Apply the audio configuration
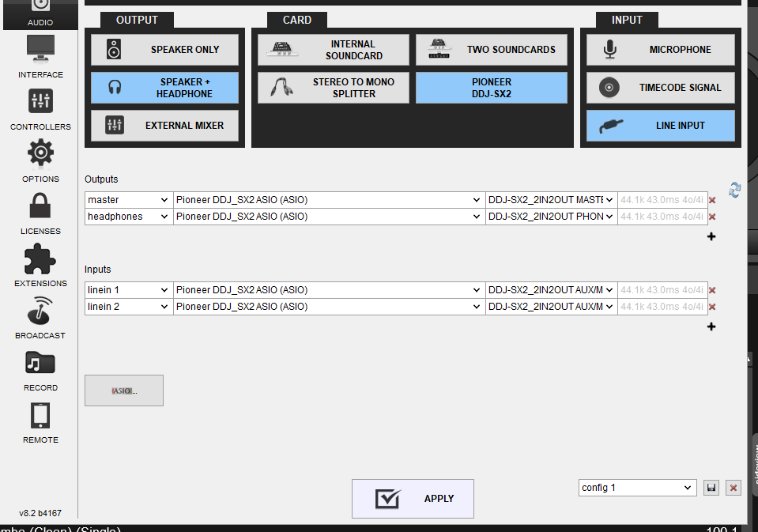The width and height of the screenshot is (758, 532). click(x=413, y=499)
